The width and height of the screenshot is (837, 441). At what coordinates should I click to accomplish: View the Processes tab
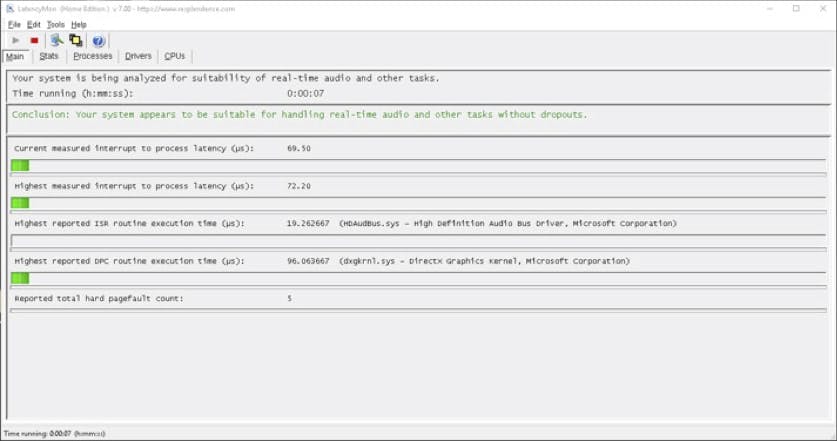pyautogui.click(x=93, y=56)
